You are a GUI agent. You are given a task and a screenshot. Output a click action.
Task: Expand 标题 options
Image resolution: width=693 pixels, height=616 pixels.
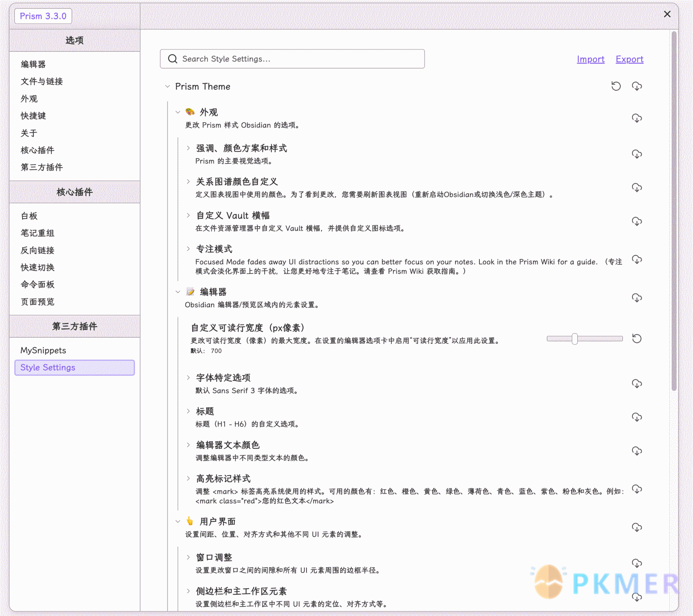188,411
